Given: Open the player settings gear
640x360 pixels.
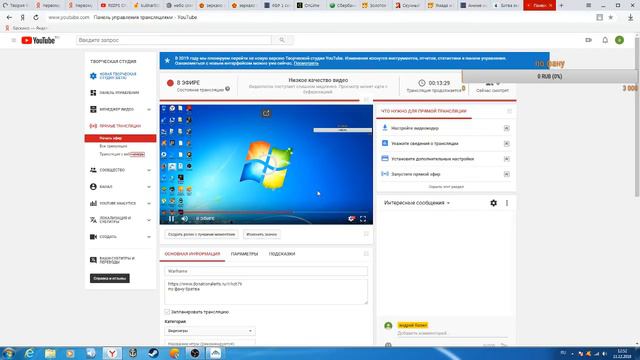Looking at the screenshot, I should tap(351, 219).
